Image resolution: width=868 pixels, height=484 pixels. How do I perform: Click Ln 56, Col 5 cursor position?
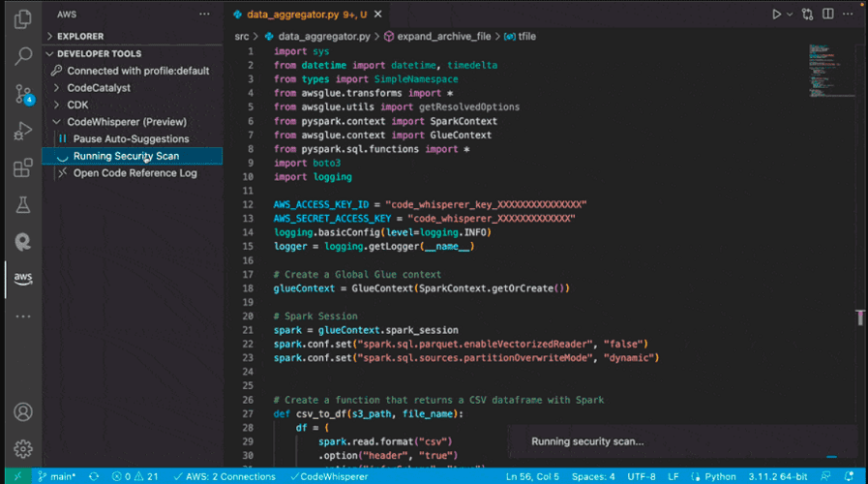(x=532, y=476)
